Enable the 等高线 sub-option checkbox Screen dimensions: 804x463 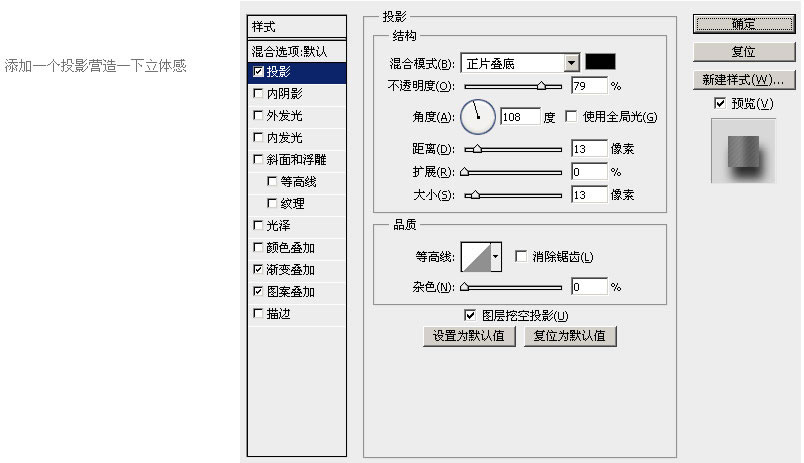pyautogui.click(x=272, y=182)
